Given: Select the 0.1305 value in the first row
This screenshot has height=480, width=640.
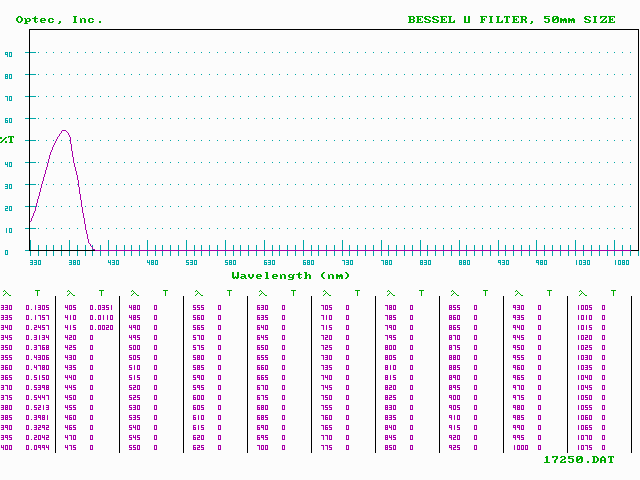Looking at the screenshot, I should (x=37, y=308).
